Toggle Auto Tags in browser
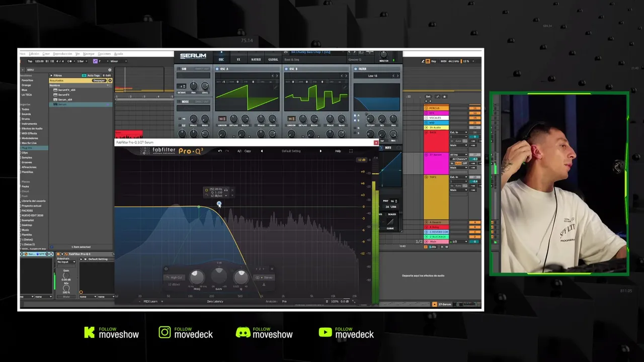This screenshot has height=362, width=644. tap(91, 75)
